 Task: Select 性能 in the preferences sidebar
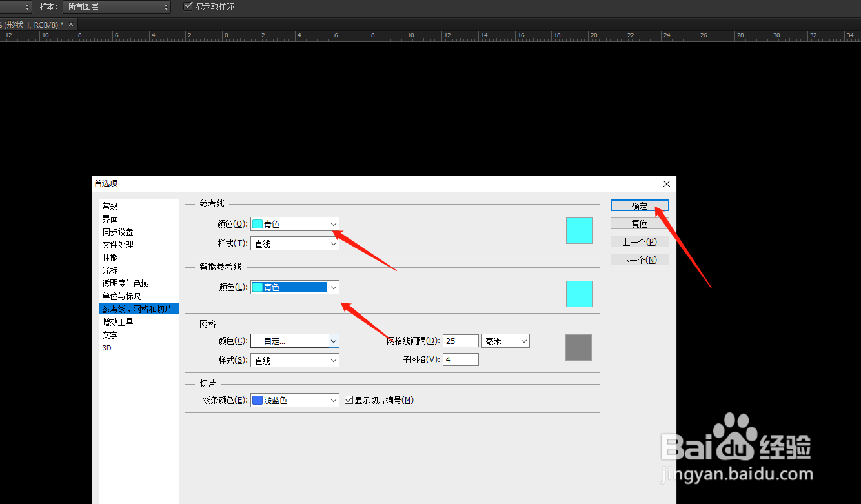[x=110, y=257]
